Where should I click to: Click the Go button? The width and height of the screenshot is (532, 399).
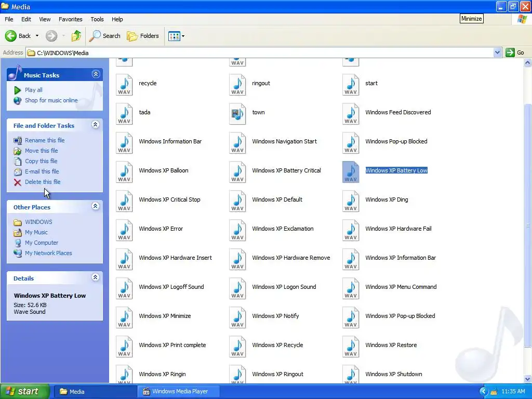[515, 52]
